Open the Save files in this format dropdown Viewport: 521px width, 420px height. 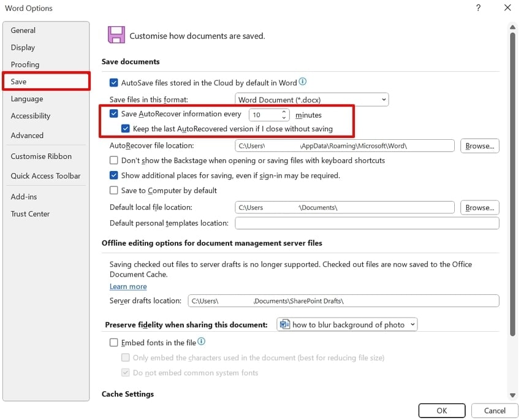[311, 100]
